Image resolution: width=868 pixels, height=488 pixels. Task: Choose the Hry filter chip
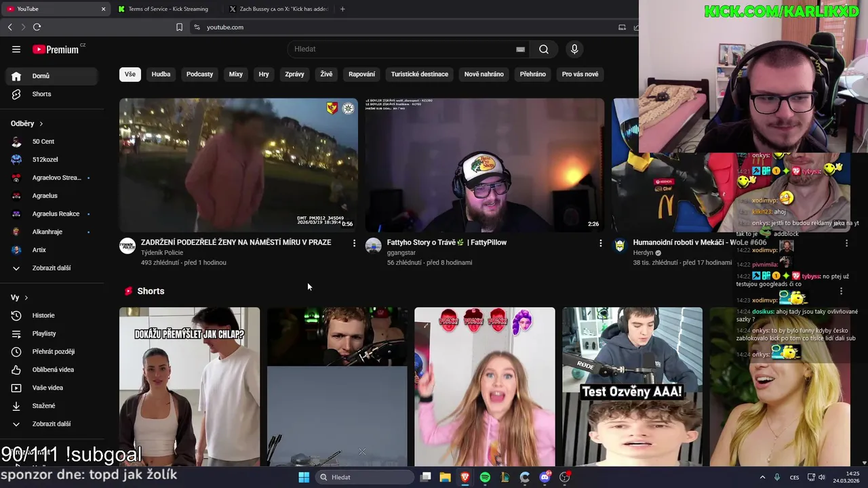264,74
